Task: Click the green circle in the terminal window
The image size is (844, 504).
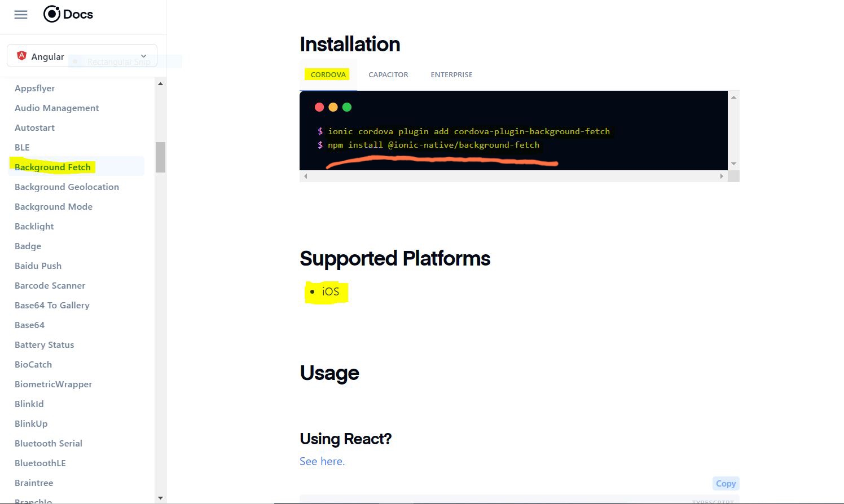Action: pyautogui.click(x=347, y=107)
